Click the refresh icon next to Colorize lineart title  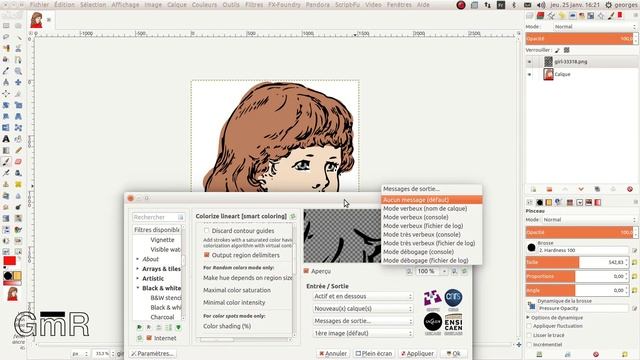[293, 216]
